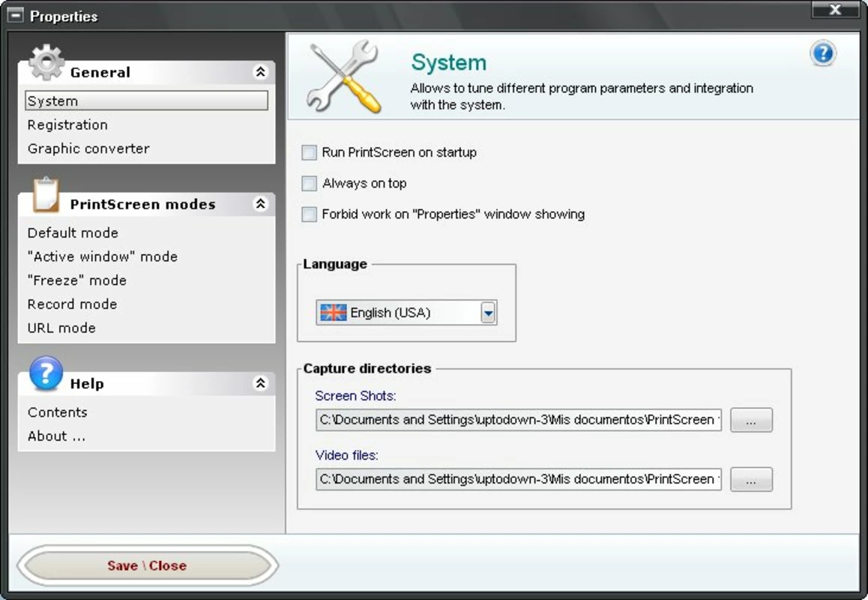Image resolution: width=868 pixels, height=600 pixels.
Task: Select Default mode settings
Action: [73, 232]
